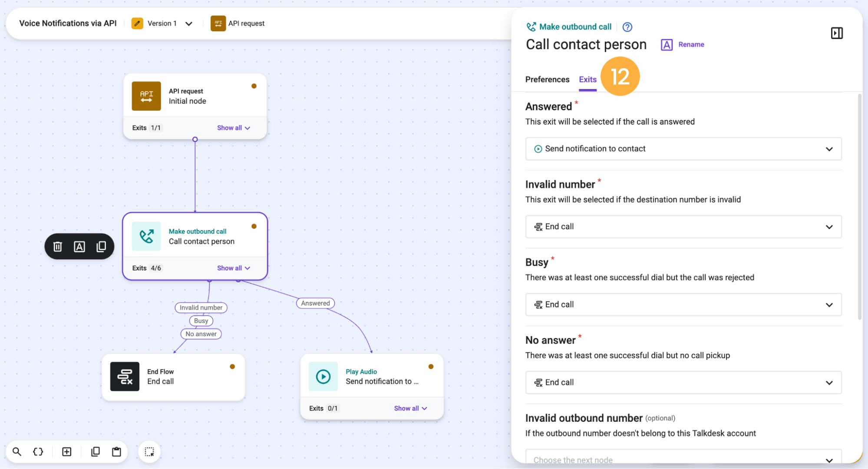868x469 pixels.
Task: Click the Answered connection label
Action: pyautogui.click(x=315, y=303)
